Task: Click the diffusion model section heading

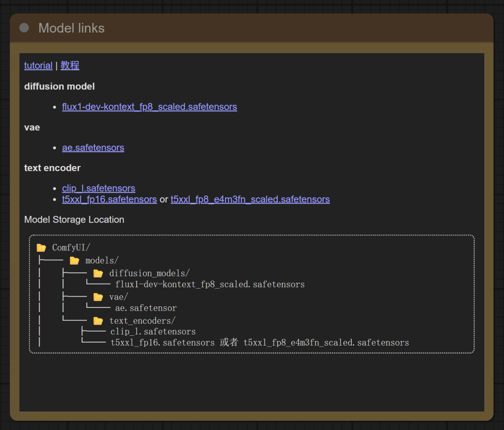Action: (x=59, y=86)
